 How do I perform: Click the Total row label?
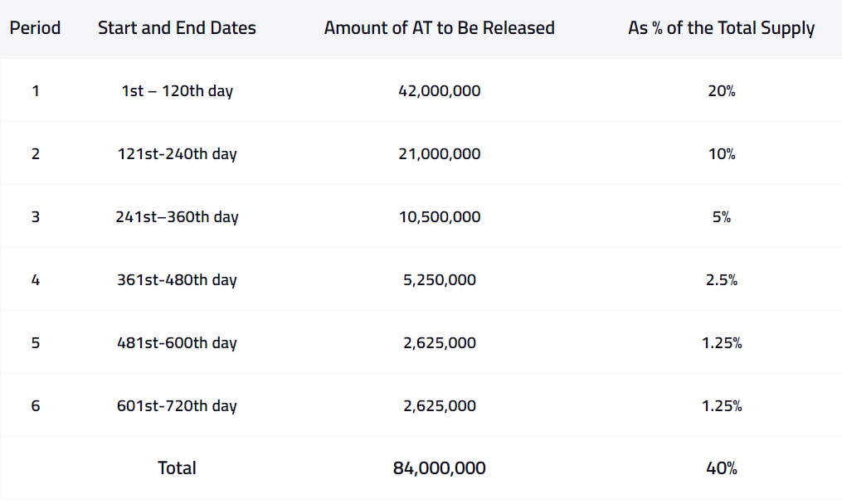[177, 468]
